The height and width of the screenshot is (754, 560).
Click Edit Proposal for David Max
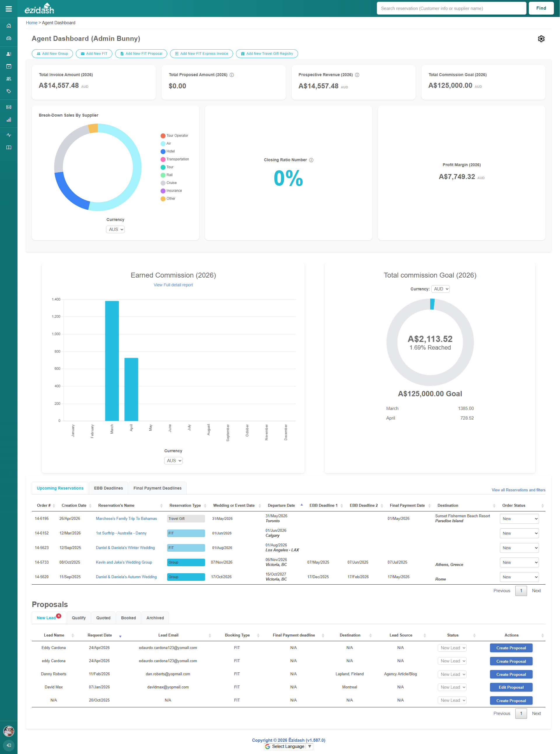click(x=511, y=688)
